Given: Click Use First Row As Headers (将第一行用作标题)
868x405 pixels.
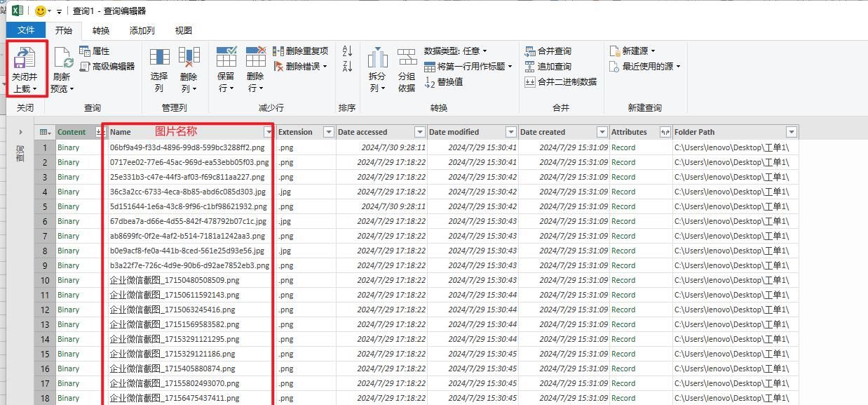Looking at the screenshot, I should coord(468,66).
